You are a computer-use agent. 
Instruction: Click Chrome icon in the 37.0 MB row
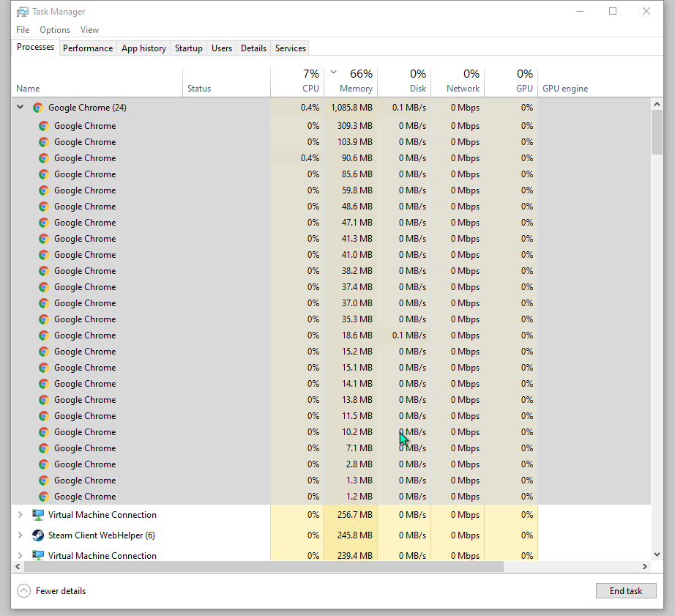[43, 303]
